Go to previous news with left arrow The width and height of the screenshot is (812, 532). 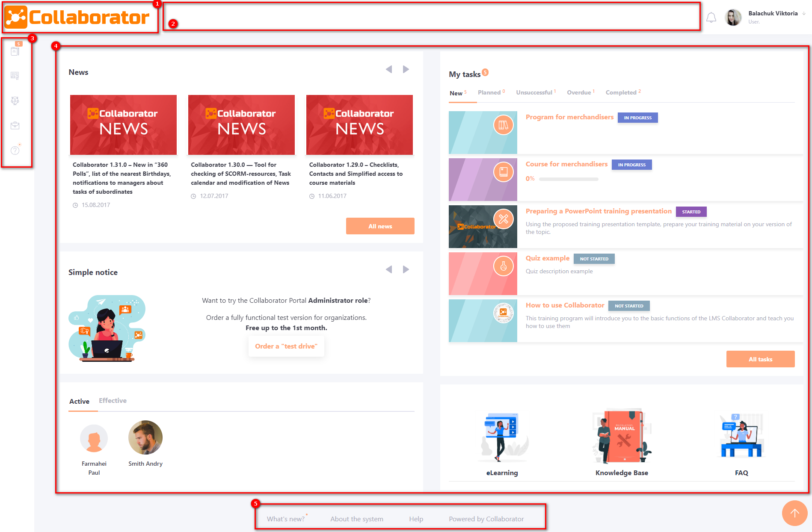(389, 69)
